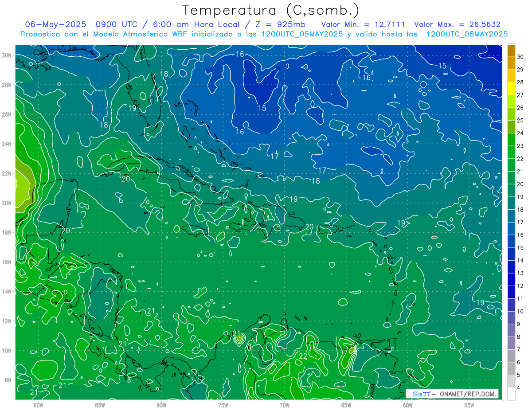Viewport: 532px width, 411px height.
Task: Click the '90W' longitude axis label
Action: point(38,405)
